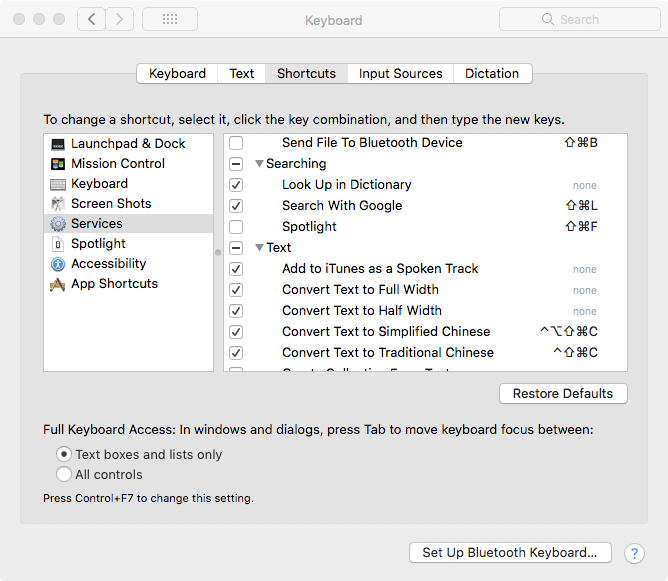Collapse the Text group disclosure triangle

(259, 247)
